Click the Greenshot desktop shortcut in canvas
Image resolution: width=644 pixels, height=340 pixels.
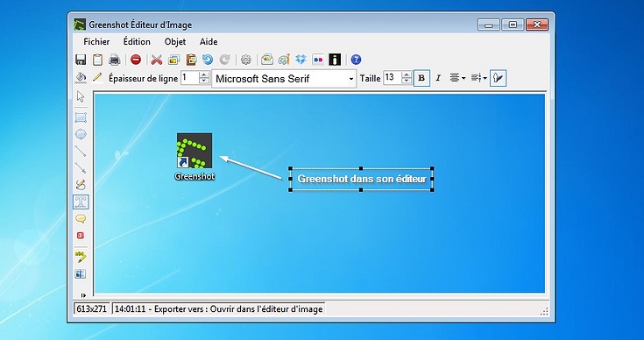point(195,157)
